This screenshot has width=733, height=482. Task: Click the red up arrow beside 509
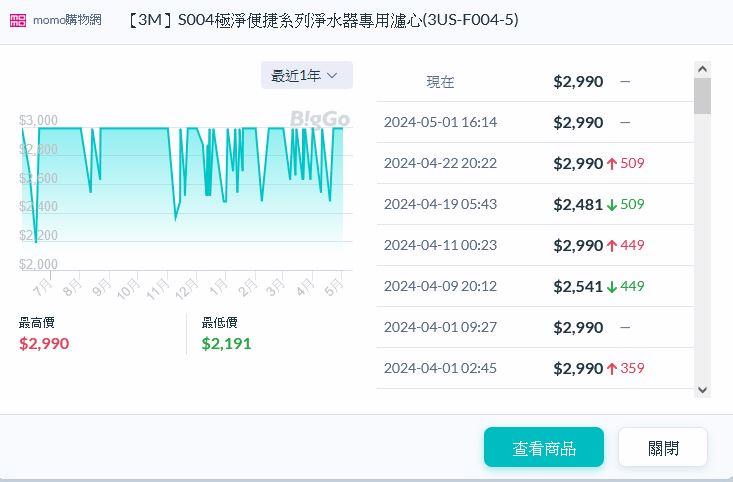(x=611, y=163)
